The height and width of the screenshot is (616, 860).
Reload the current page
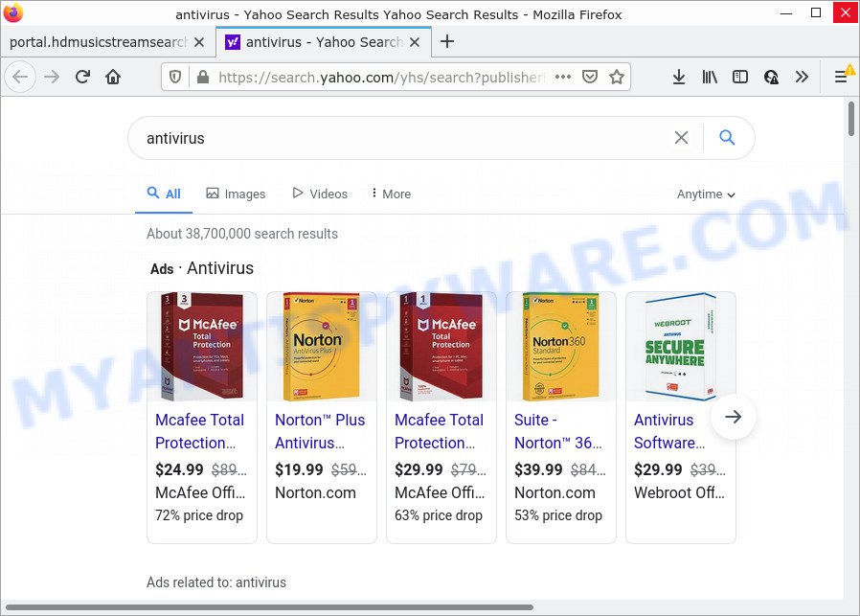click(82, 77)
